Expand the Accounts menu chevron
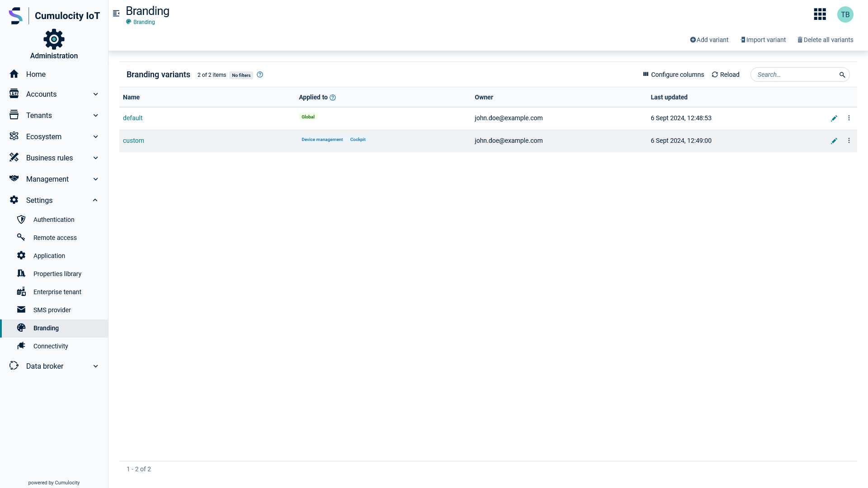 point(95,94)
